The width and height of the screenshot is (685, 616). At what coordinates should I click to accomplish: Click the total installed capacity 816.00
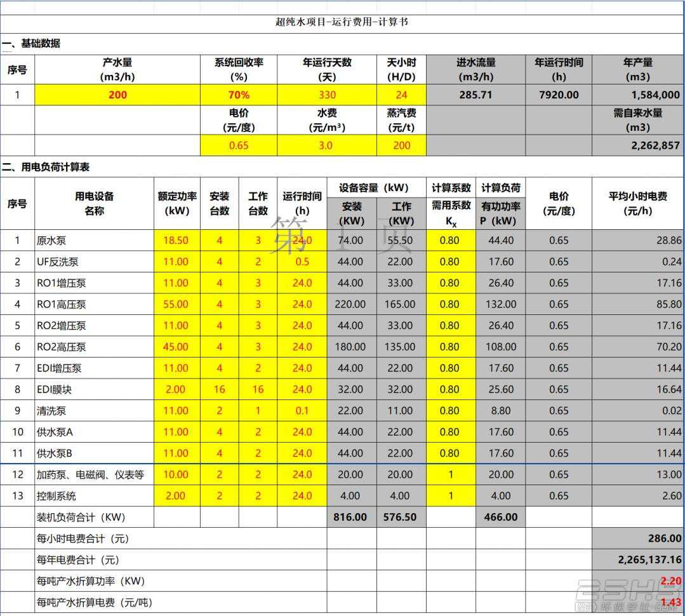coord(352,518)
